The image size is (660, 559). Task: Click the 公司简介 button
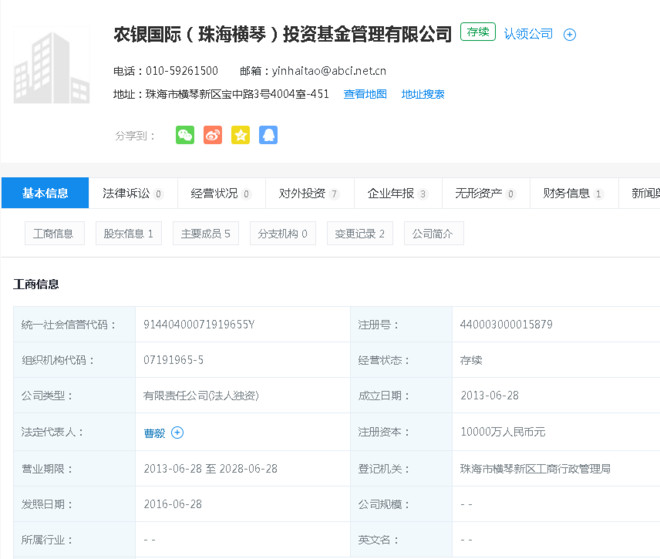pyautogui.click(x=434, y=233)
